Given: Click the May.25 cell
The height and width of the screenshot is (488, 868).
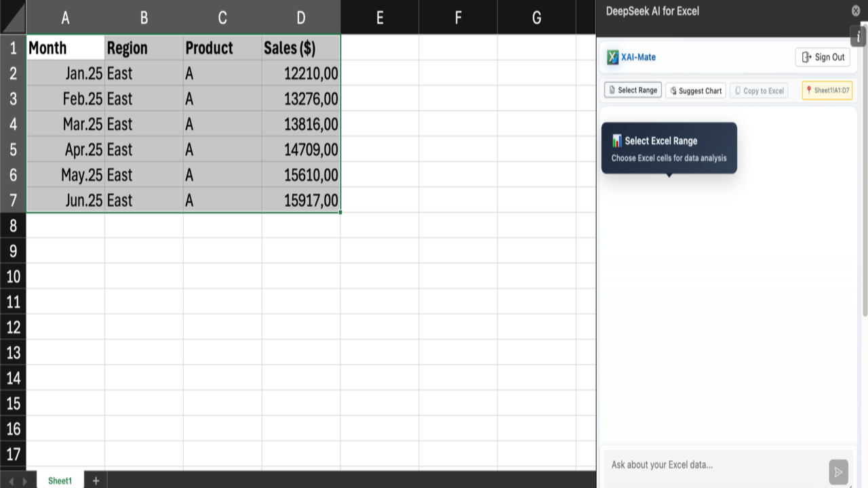Looking at the screenshot, I should pos(65,175).
